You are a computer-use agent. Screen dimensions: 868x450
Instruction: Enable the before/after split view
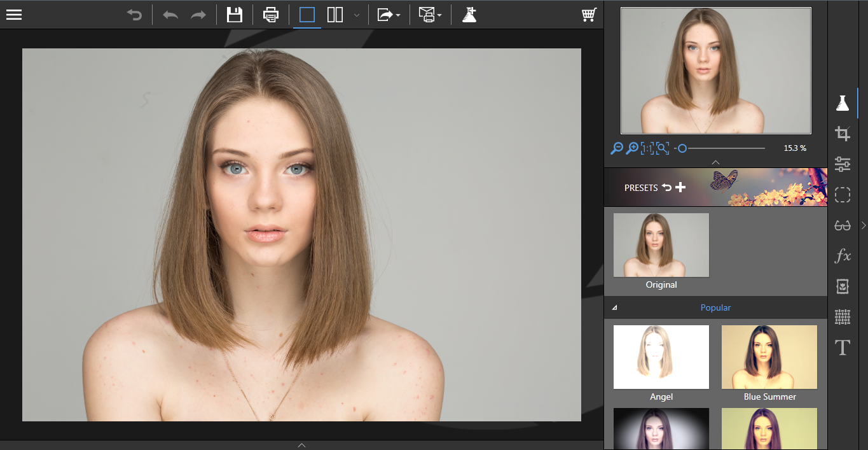[334, 14]
